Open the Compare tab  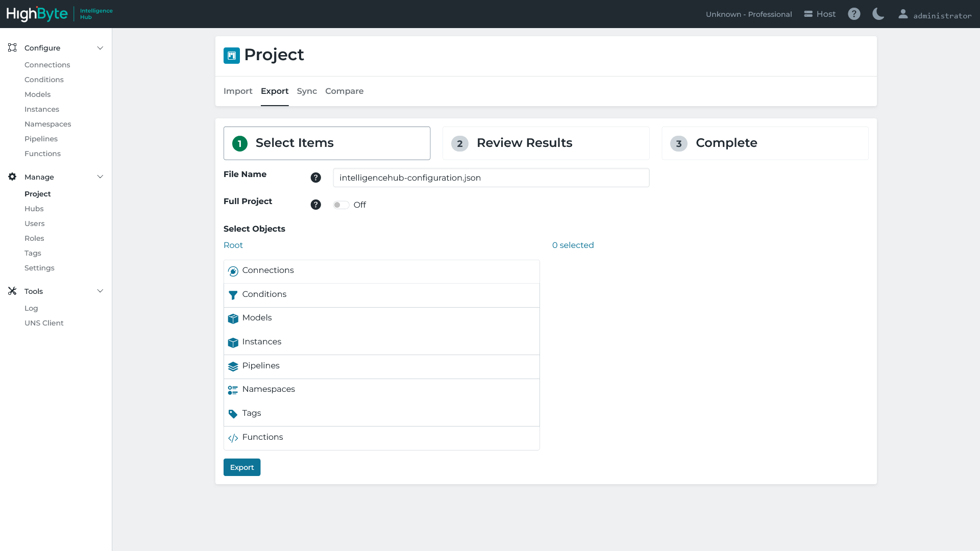tap(345, 91)
